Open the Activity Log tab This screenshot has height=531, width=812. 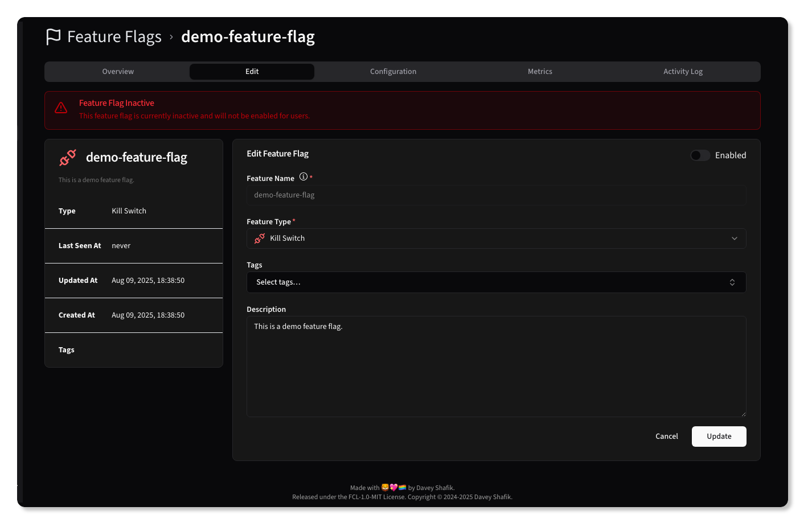pyautogui.click(x=683, y=71)
